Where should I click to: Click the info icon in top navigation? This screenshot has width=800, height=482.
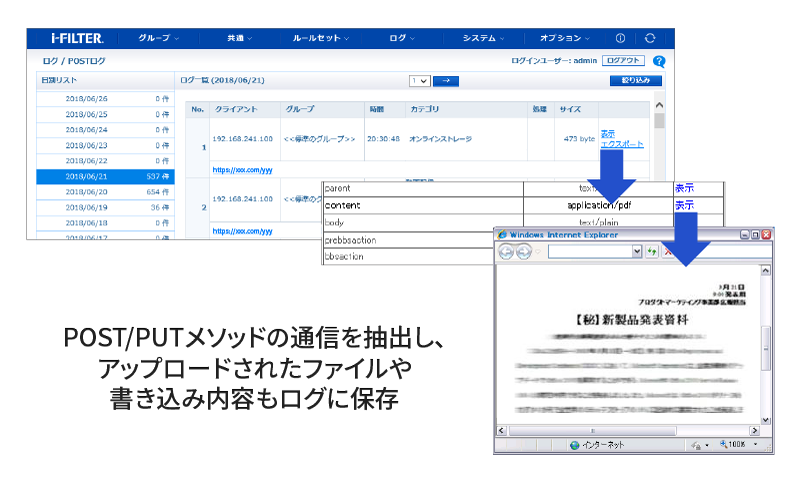click(620, 38)
